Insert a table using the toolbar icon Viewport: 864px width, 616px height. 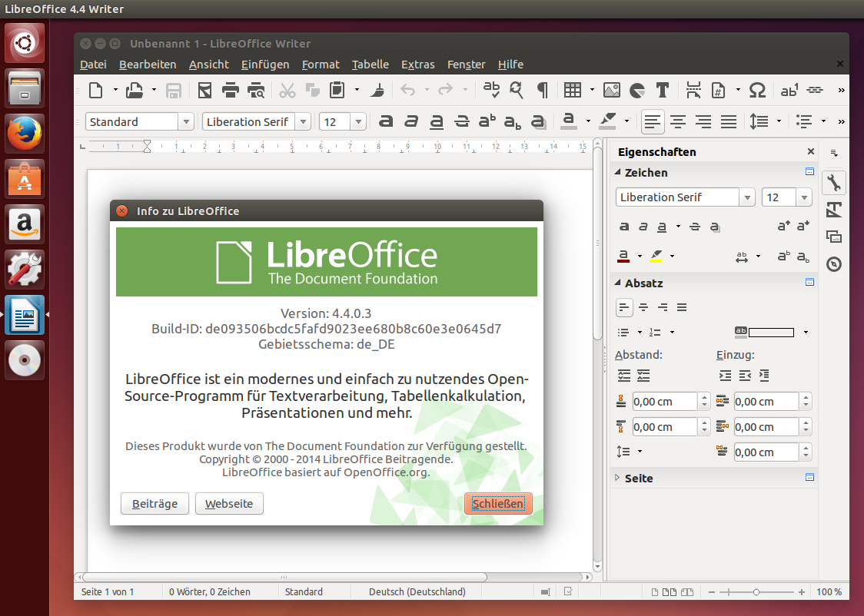(x=572, y=90)
